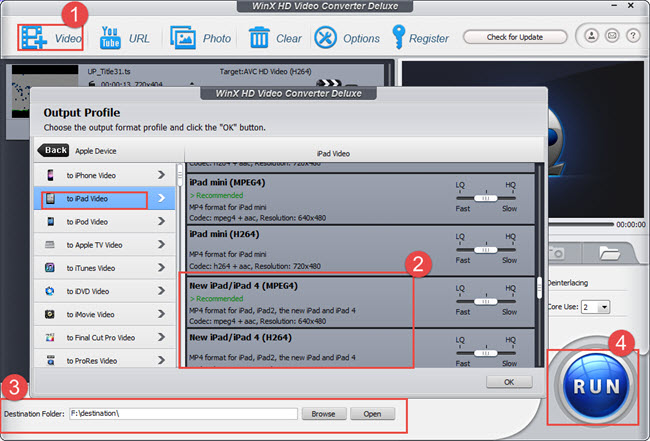Open the YouTube URL downloader
The image size is (650, 441).
coord(110,38)
